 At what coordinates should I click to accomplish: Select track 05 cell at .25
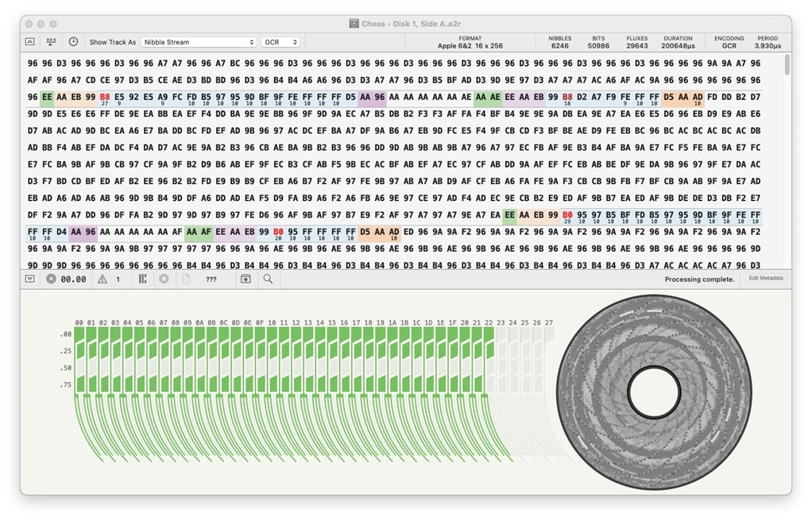(139, 352)
